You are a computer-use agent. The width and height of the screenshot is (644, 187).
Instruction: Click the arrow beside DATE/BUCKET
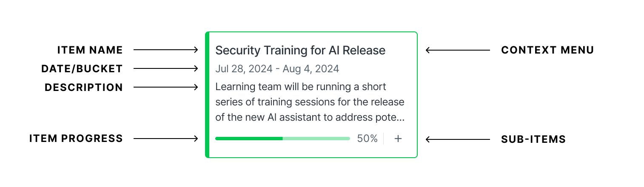(166, 68)
